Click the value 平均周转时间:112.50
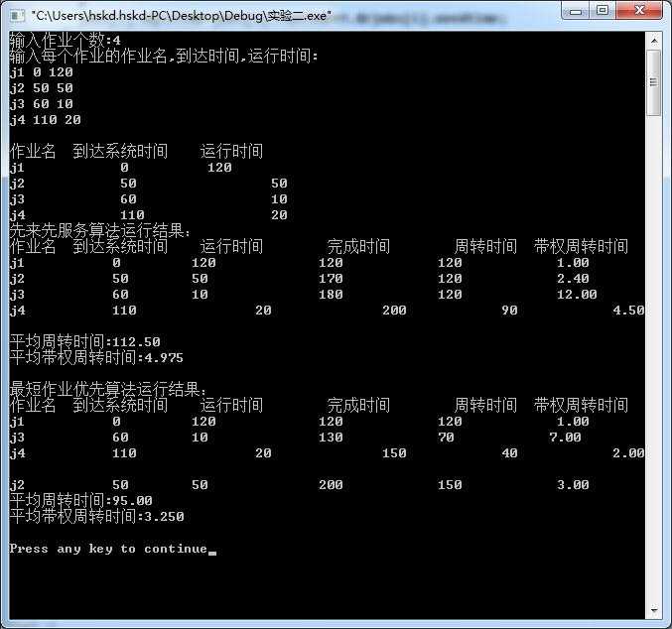The image size is (672, 629). 84,342
